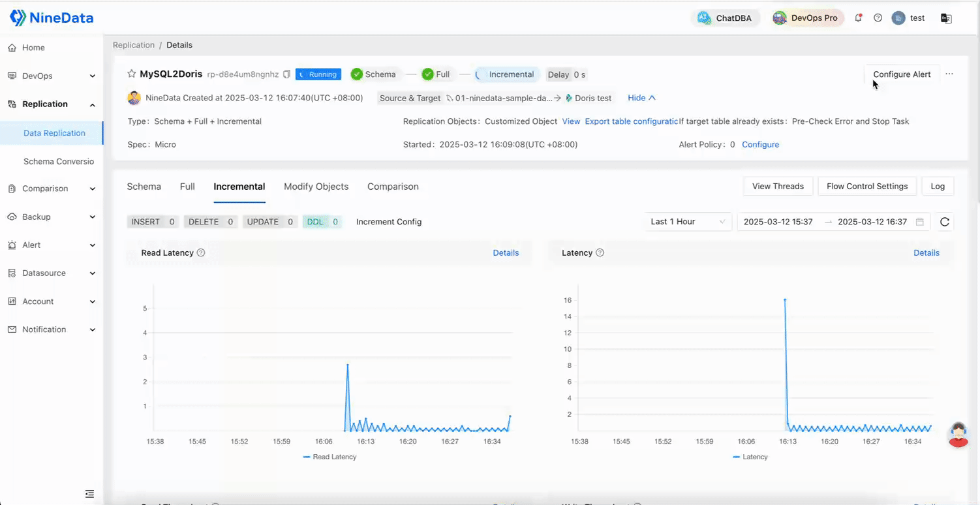
Task: Click the Full stage green checkmark
Action: [428, 74]
